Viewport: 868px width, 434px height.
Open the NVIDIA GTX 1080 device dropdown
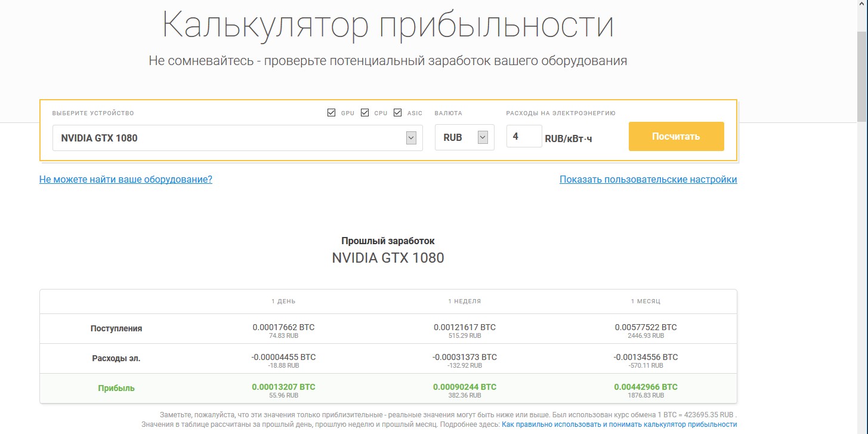click(237, 138)
